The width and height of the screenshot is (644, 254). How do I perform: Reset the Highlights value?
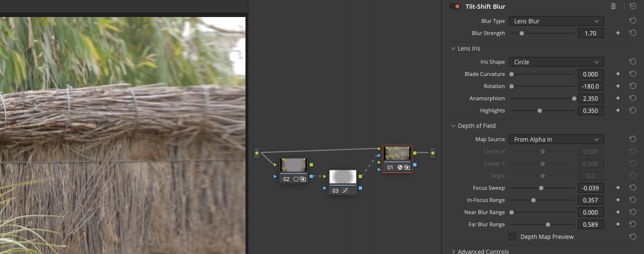632,110
